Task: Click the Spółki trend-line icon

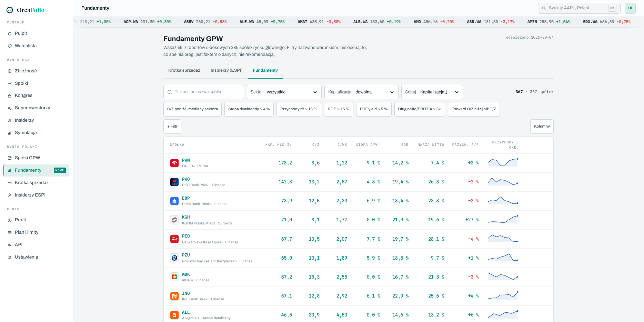Action: click(x=10, y=83)
